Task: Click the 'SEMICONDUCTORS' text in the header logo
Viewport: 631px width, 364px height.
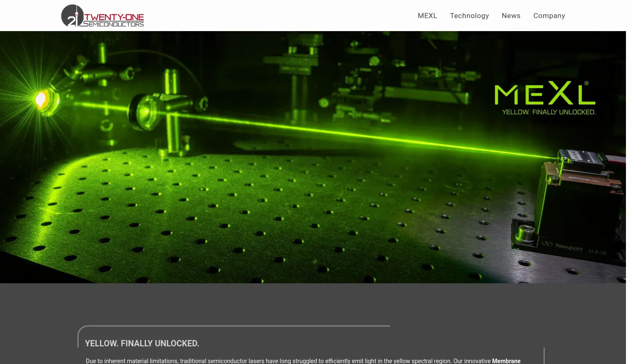Action: tap(114, 24)
